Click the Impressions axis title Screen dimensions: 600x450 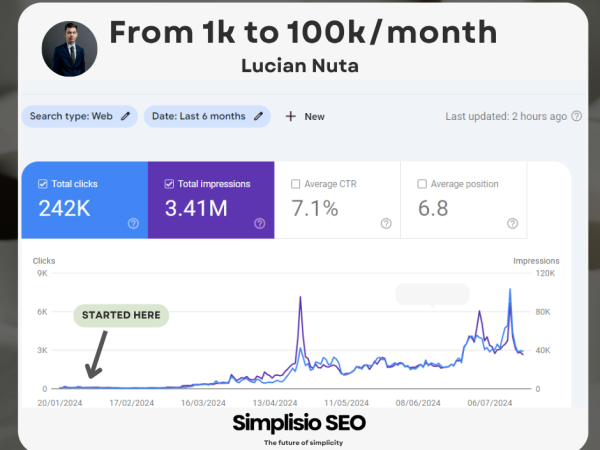pos(536,261)
